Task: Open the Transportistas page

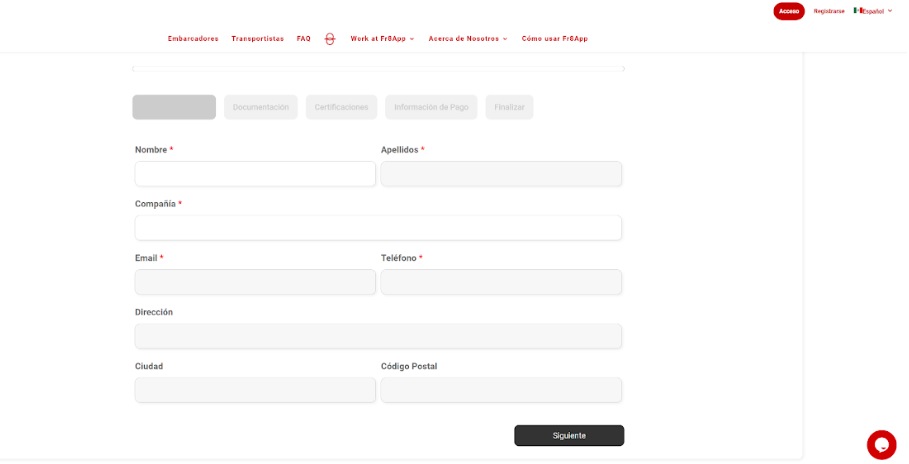Action: pyautogui.click(x=257, y=39)
